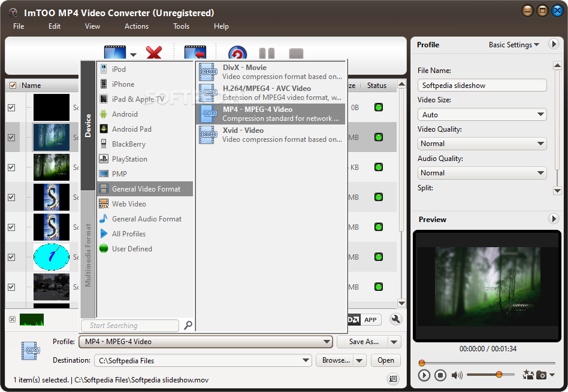Click the File Name text field
Image resolution: width=568 pixels, height=392 pixels.
coord(482,86)
